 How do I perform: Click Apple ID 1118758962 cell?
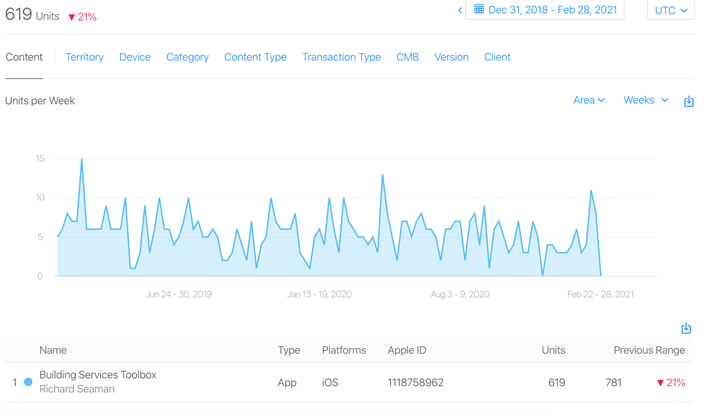pyautogui.click(x=415, y=383)
